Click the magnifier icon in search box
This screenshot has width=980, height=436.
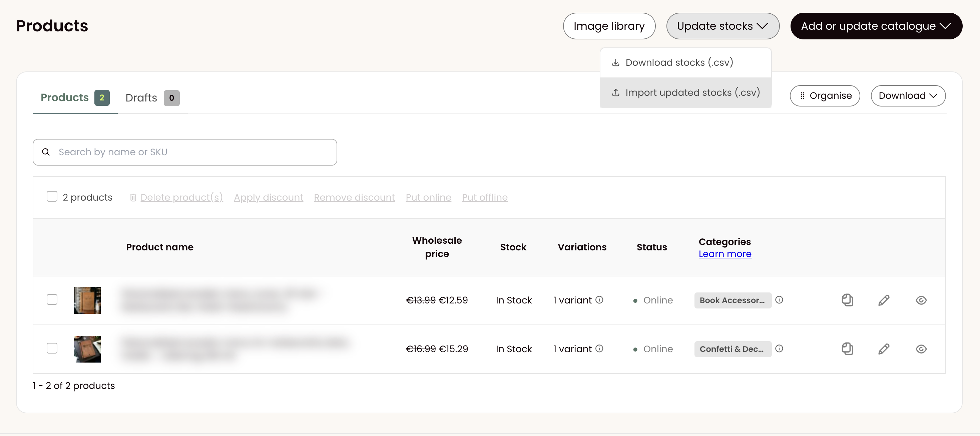click(46, 152)
